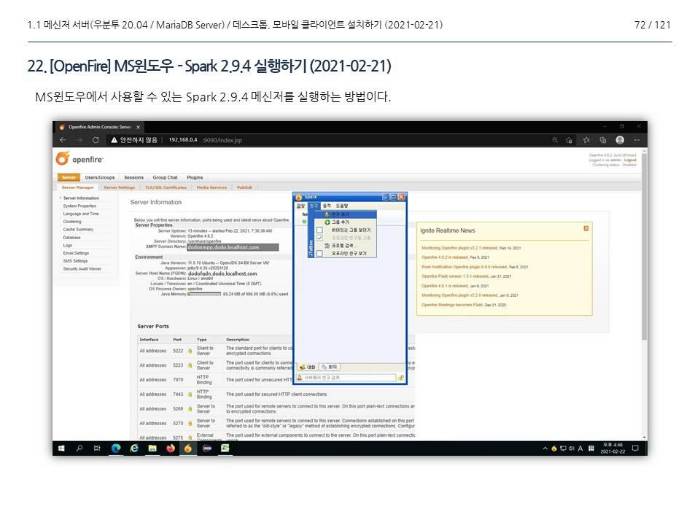700x525 pixels.
Task: Click the green plus add-group icon
Action: 327,222
